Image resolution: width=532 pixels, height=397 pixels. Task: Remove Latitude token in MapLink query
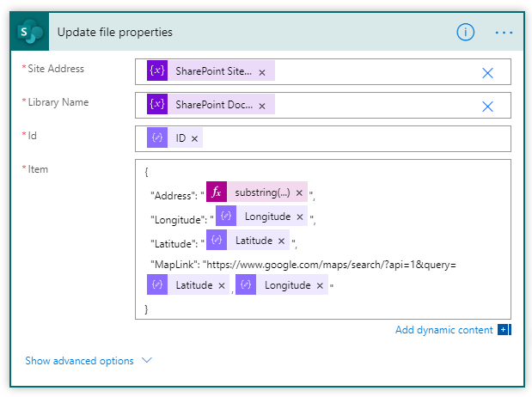[221, 285]
